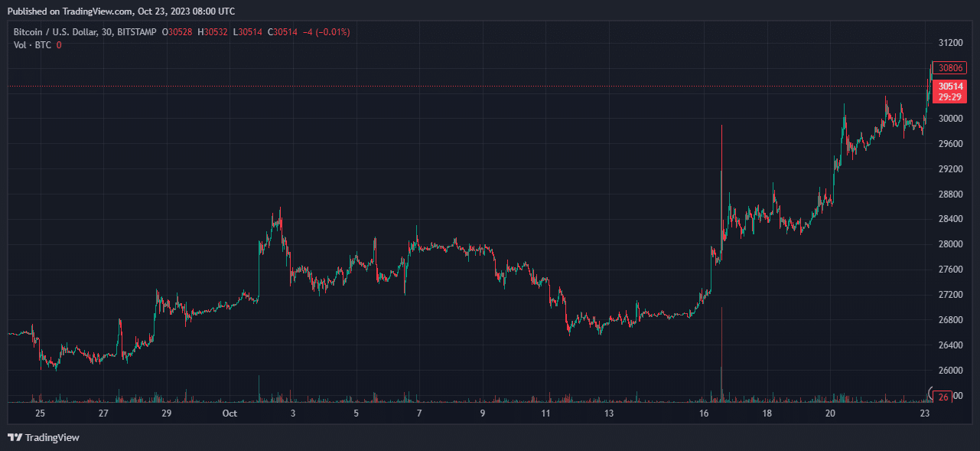Viewport: 980px width, 451px height.
Task: Click the 25 date label on time axis
Action: [x=40, y=413]
